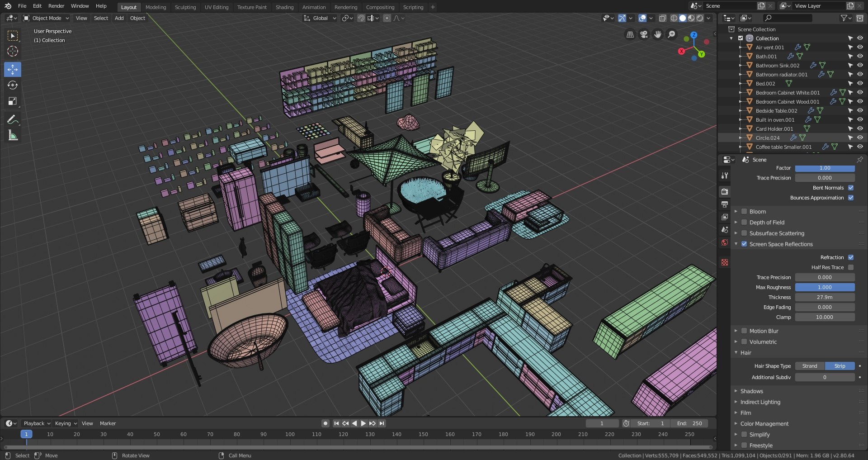868x460 pixels.
Task: Enable the Half Res Trace checkbox
Action: pos(851,267)
